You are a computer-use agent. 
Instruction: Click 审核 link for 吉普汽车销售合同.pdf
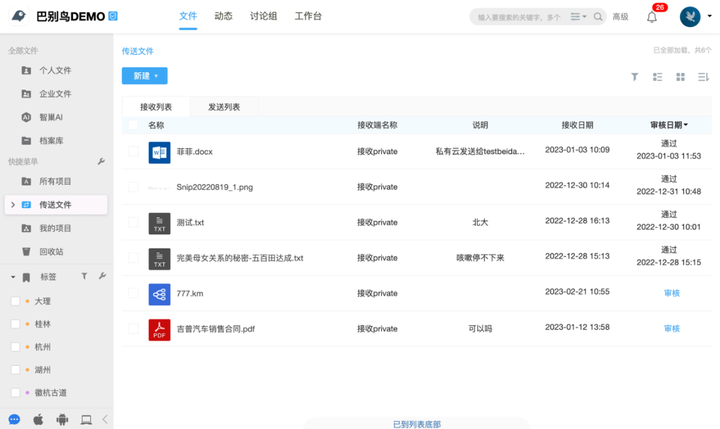pyautogui.click(x=672, y=328)
